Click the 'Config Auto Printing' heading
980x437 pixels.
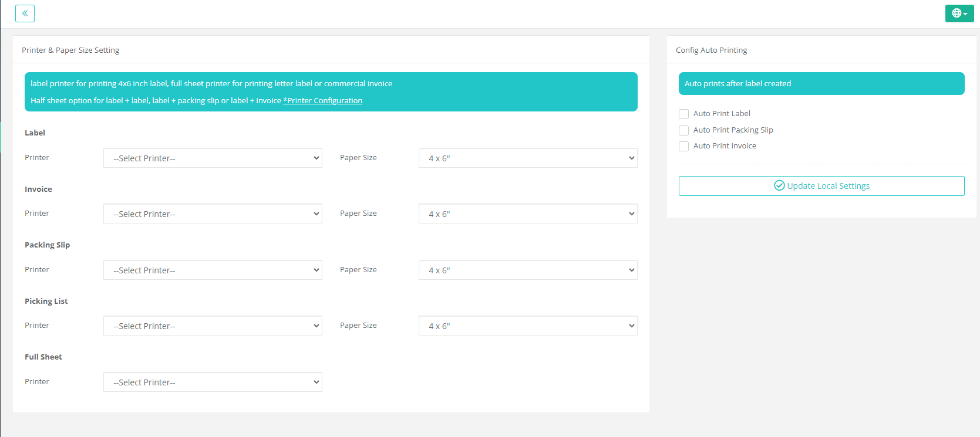(712, 50)
